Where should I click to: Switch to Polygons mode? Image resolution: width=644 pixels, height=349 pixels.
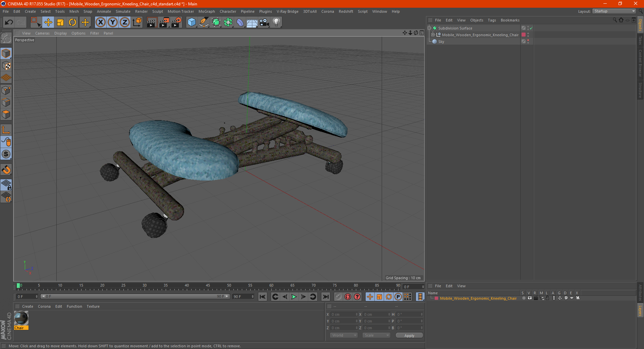coord(6,114)
